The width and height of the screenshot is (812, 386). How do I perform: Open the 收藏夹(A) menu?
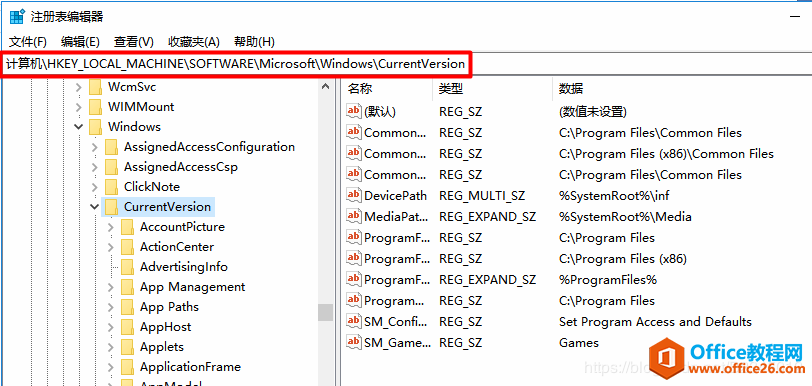point(194,42)
